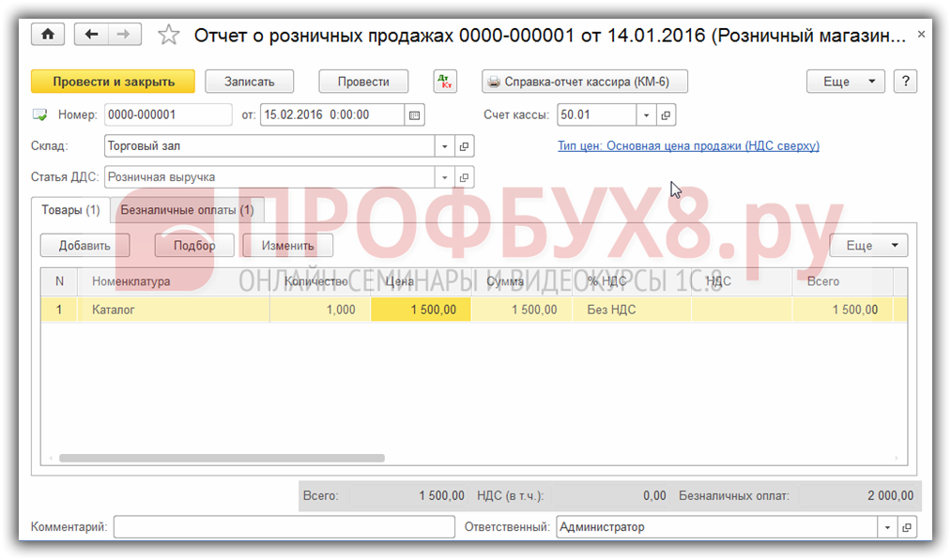Image resolution: width=951 pixels, height=560 pixels.
Task: Select quantity cell 1,000
Action: (x=319, y=310)
